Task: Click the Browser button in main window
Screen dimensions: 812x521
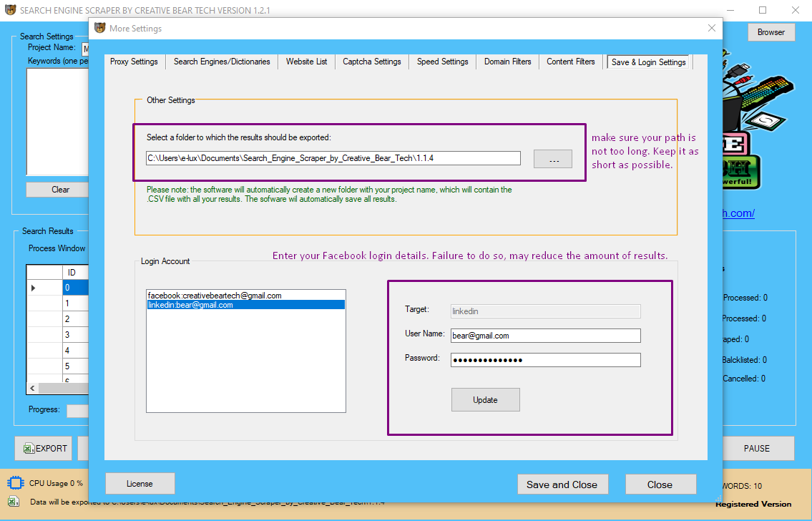Action: coord(771,32)
